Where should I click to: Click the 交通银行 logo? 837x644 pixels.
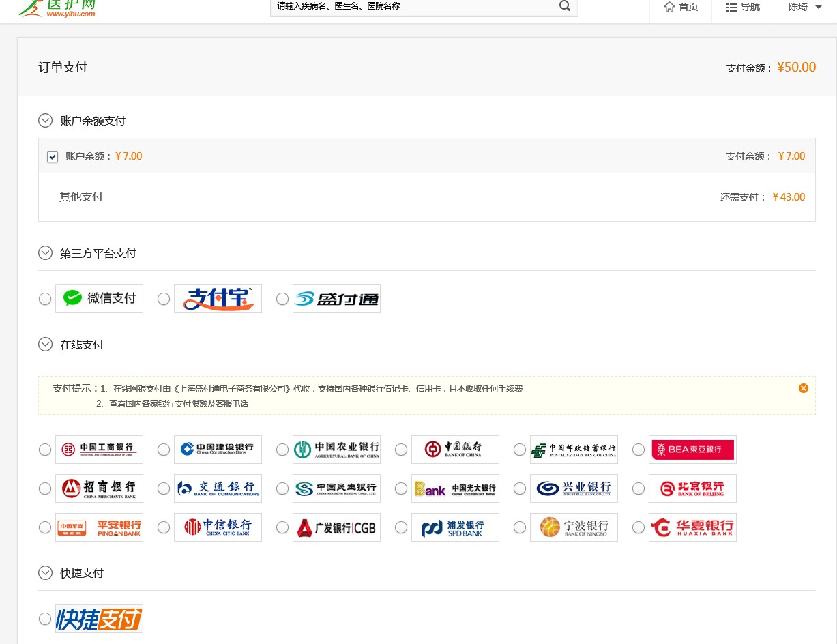(218, 488)
